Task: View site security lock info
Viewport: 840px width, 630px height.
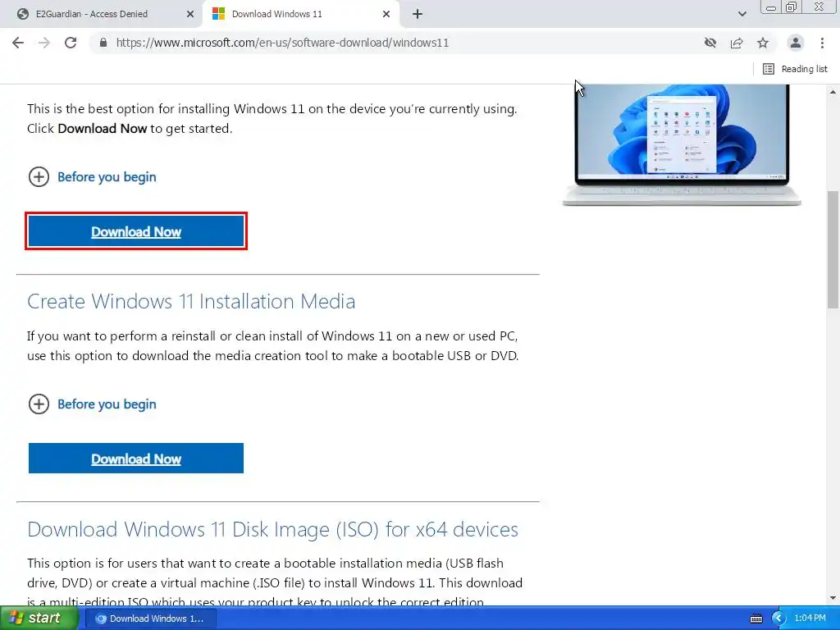Action: [x=103, y=43]
